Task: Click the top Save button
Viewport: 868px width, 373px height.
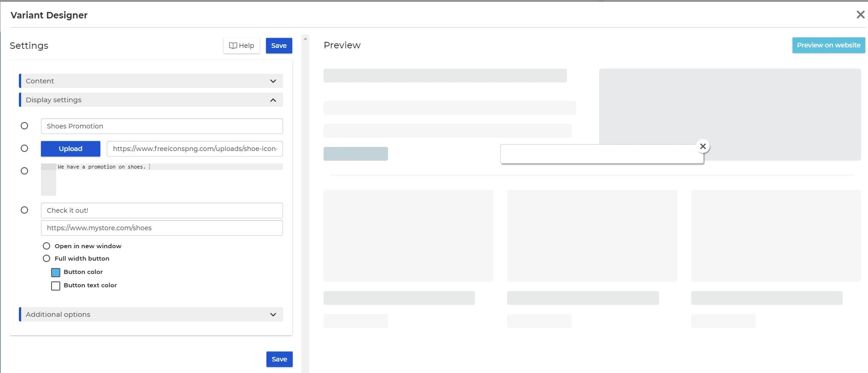Action: (x=279, y=46)
